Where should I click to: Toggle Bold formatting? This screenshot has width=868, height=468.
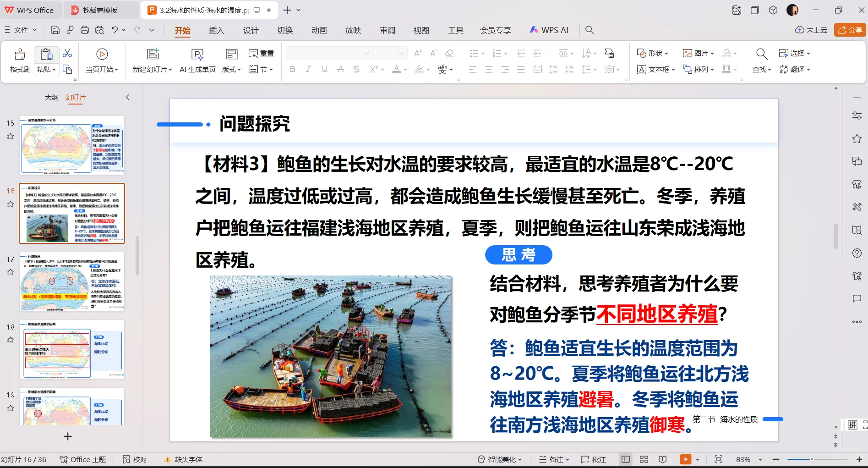(x=293, y=69)
